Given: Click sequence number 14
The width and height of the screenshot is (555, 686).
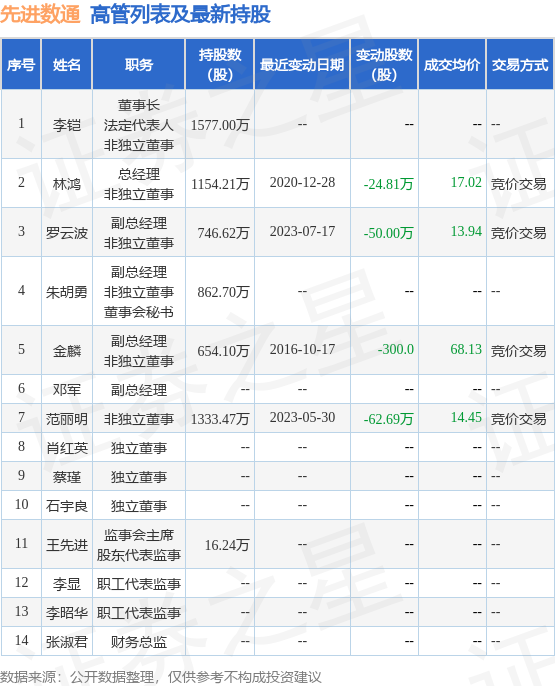Looking at the screenshot, I should click(x=21, y=640).
